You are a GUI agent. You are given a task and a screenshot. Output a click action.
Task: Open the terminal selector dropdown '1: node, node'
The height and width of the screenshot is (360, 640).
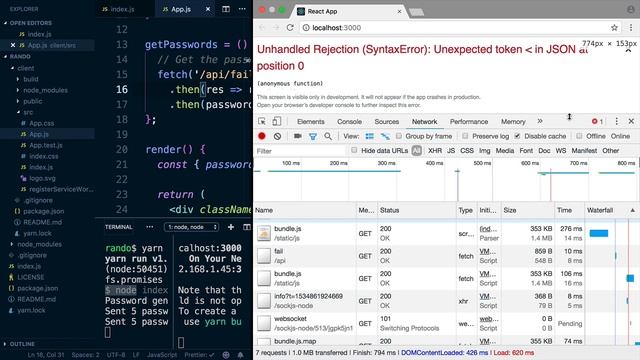(x=191, y=227)
